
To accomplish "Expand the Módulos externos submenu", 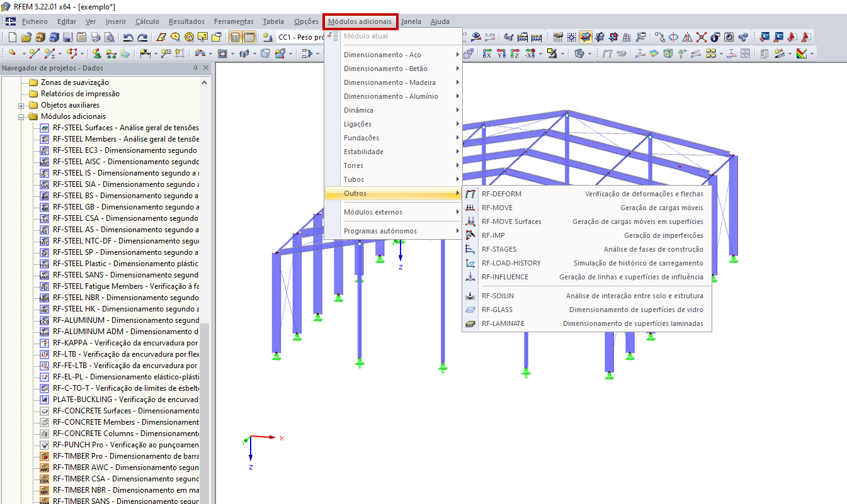I will coord(393,212).
